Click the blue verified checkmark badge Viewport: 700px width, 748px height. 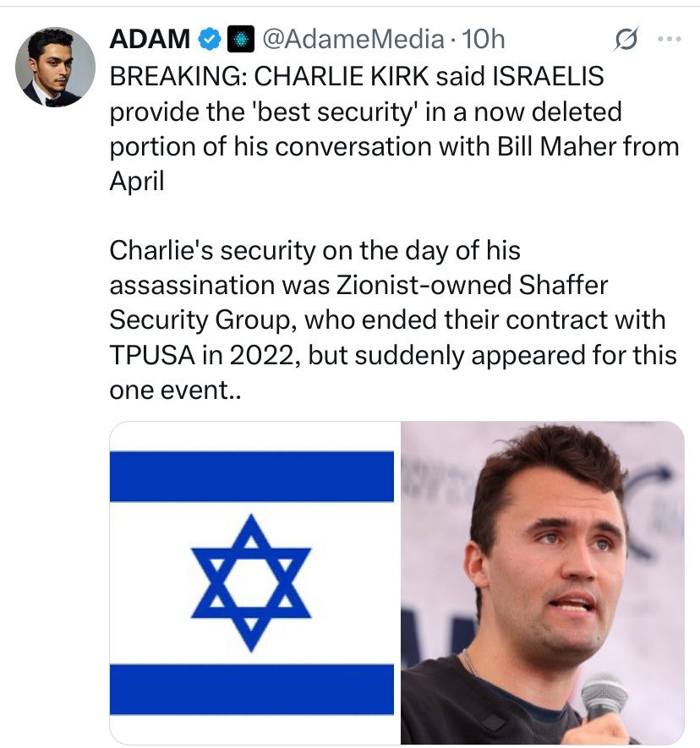(x=210, y=38)
